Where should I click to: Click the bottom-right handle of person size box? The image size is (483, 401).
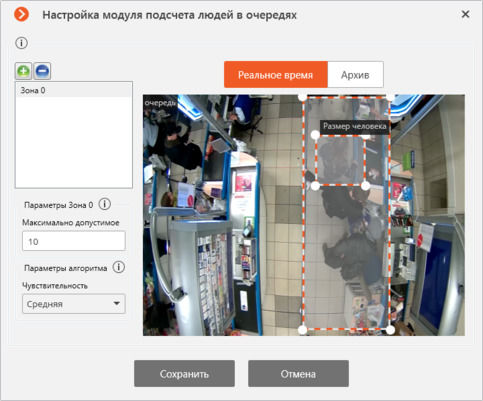pyautogui.click(x=366, y=186)
